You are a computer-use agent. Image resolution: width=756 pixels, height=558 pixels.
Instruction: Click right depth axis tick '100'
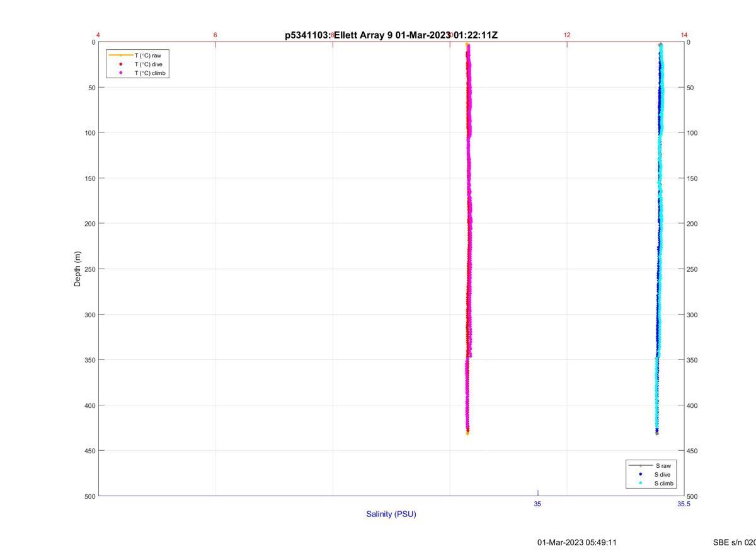point(692,133)
